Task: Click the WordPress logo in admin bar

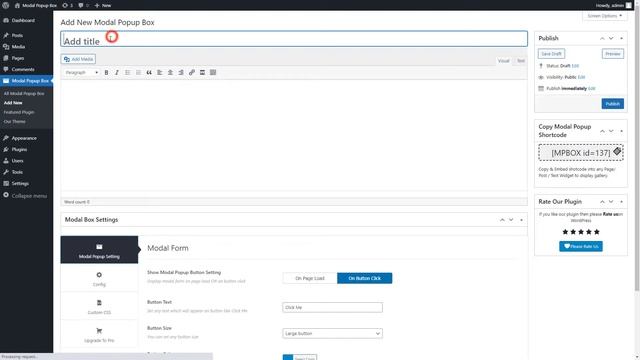Action: (6, 5)
